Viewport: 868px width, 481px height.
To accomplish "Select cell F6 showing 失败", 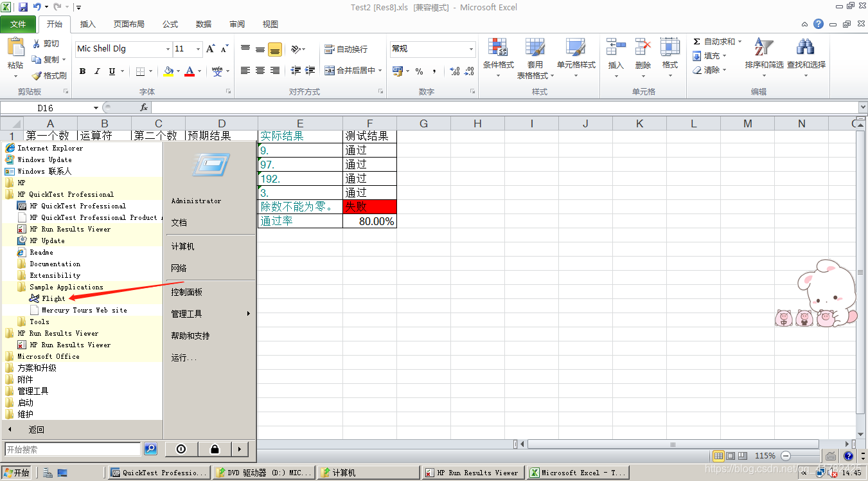I will (x=369, y=206).
